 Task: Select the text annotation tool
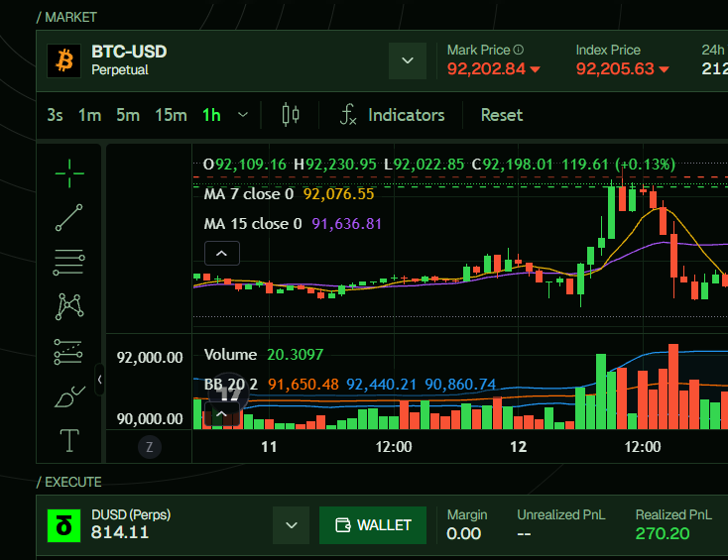(69, 440)
